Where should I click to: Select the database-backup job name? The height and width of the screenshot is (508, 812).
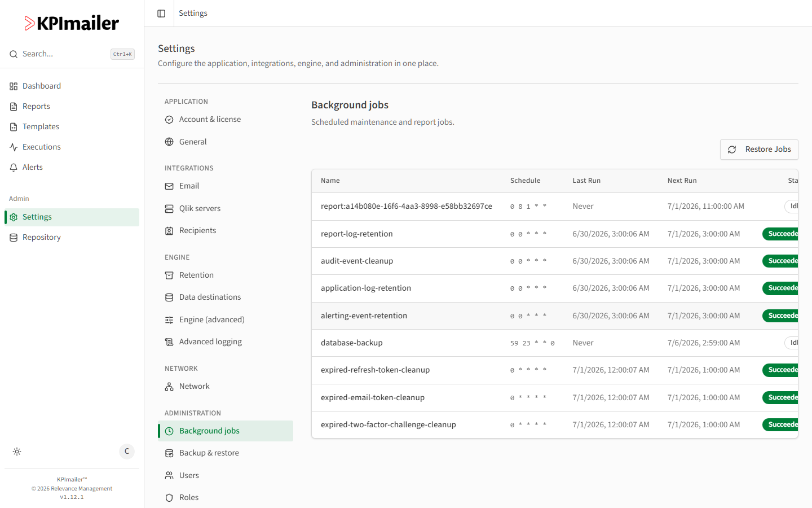[352, 343]
